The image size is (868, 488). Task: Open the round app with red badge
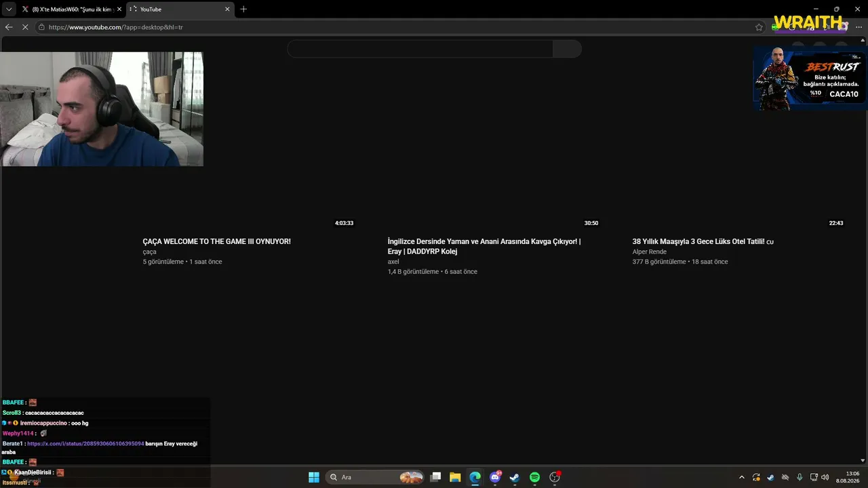point(555,477)
